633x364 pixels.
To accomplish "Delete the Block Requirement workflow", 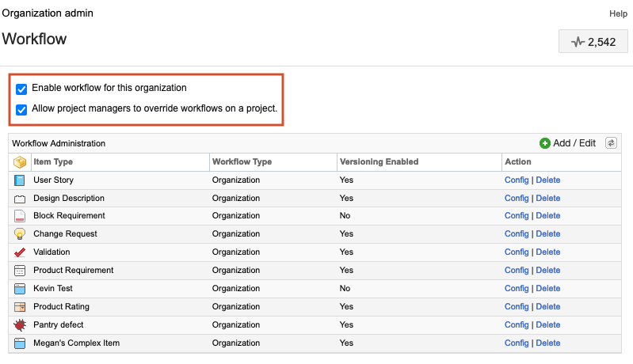I will (547, 215).
